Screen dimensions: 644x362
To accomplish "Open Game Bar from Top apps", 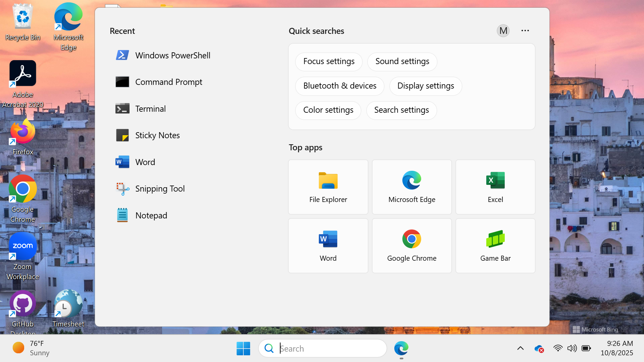I will click(x=495, y=246).
